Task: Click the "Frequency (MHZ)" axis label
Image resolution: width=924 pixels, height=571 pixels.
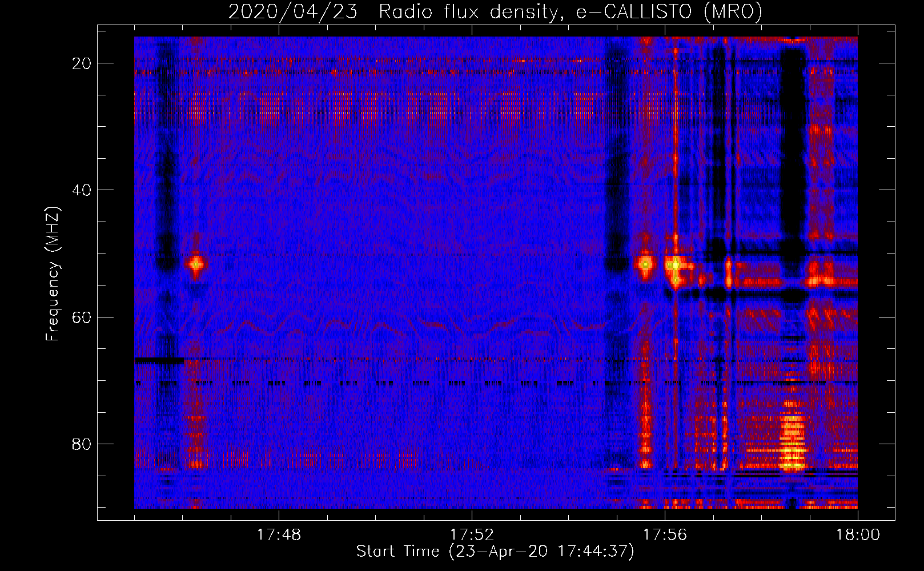Action: click(x=53, y=274)
